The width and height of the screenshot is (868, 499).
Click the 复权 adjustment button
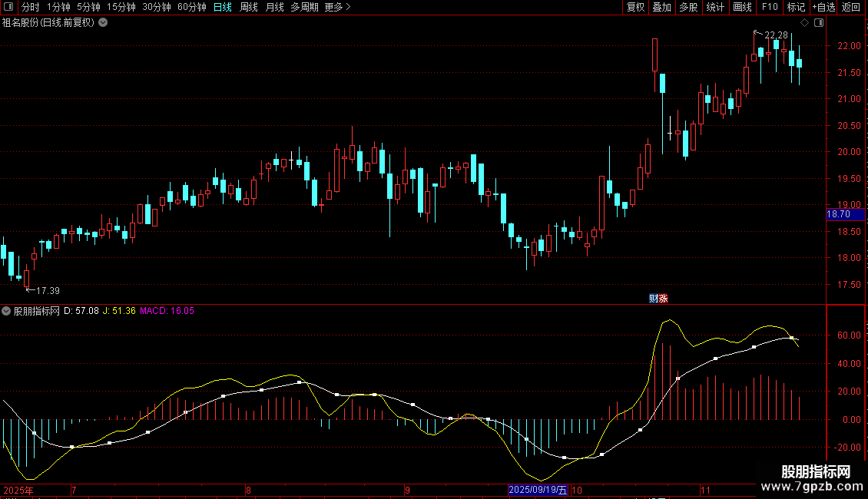635,7
